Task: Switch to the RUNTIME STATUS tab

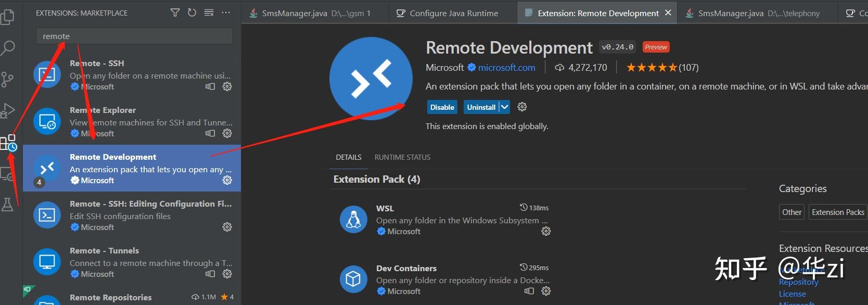Action: pos(402,157)
